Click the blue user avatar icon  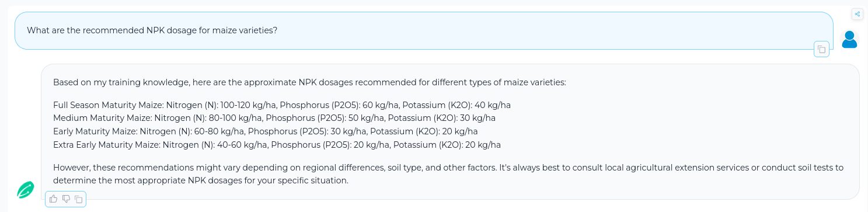tap(849, 39)
